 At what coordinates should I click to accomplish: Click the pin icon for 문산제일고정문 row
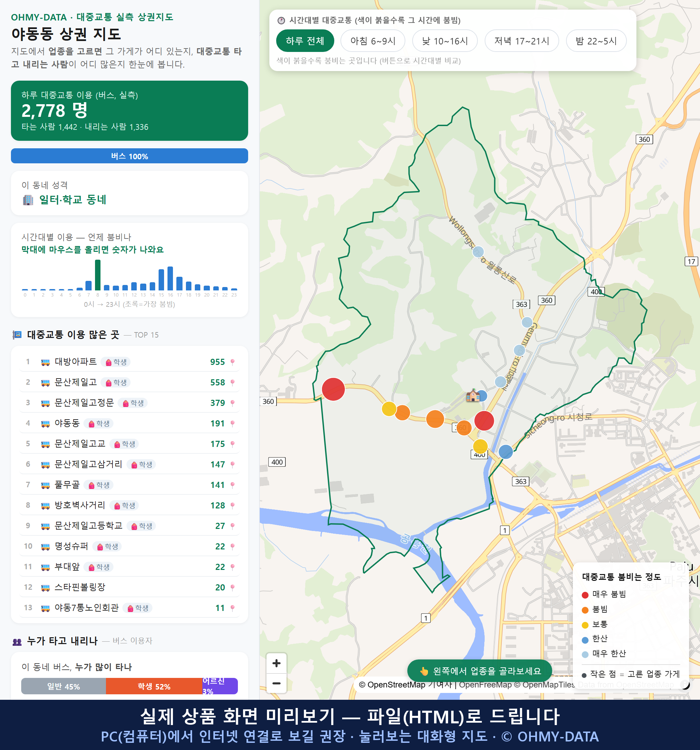(x=232, y=403)
